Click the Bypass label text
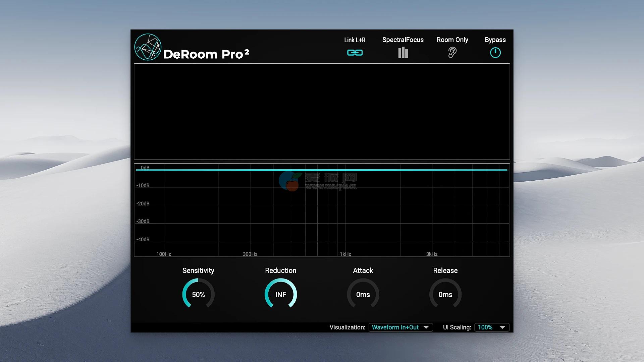 (495, 40)
